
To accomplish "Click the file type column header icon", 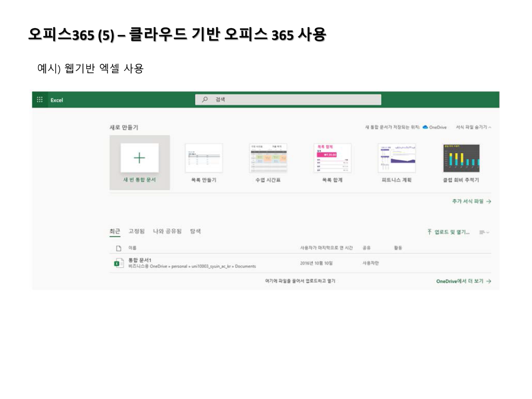I will (x=119, y=248).
